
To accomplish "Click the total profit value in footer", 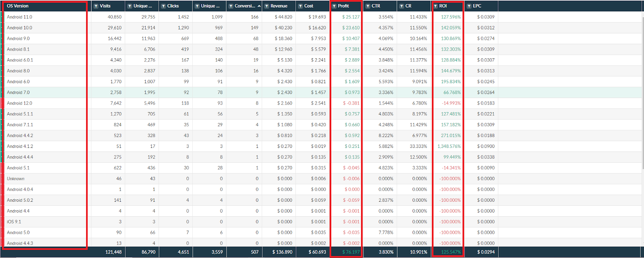I will [351, 252].
